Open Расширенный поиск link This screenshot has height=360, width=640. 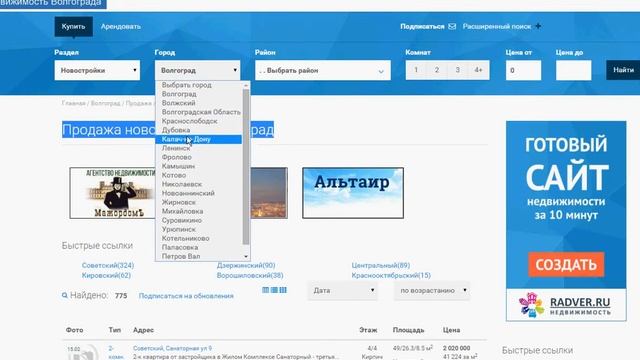(497, 26)
